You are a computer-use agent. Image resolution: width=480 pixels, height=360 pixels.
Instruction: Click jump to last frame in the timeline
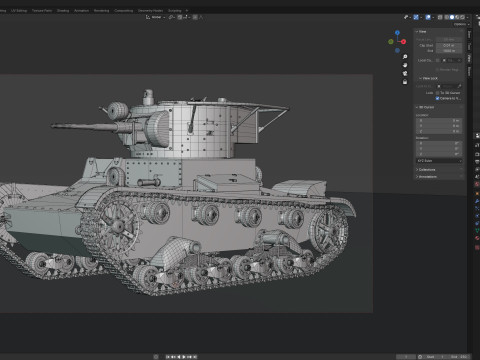pyautogui.click(x=195, y=357)
